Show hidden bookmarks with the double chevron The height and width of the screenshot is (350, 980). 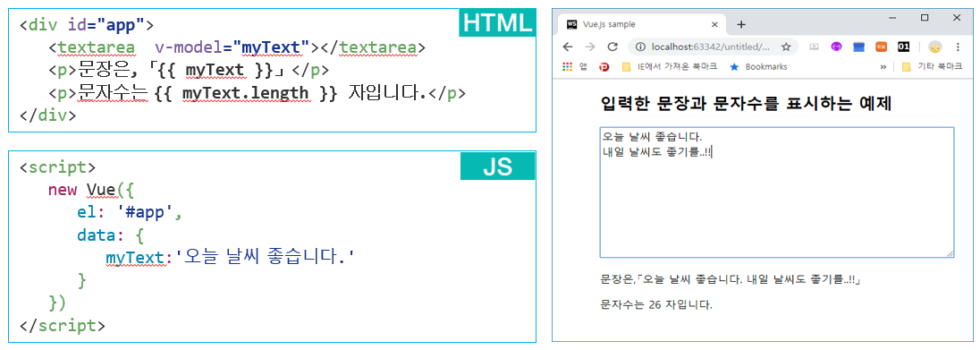coord(883,66)
